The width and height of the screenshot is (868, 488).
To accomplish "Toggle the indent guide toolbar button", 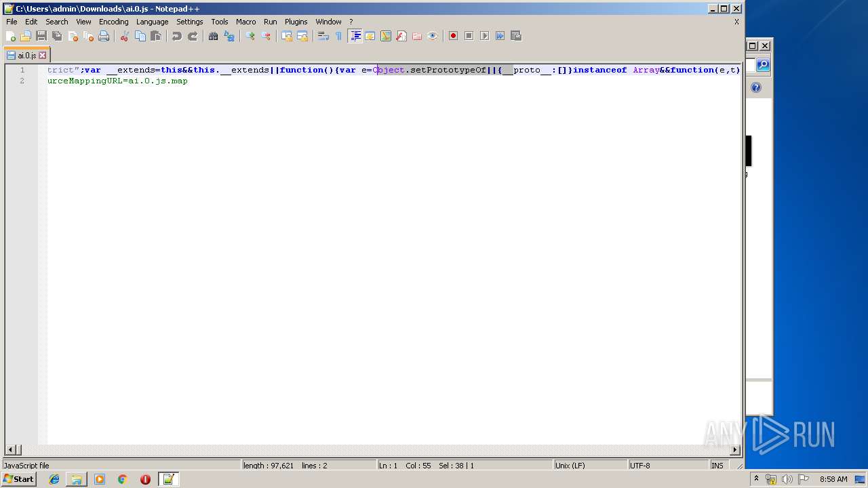I will tap(355, 36).
